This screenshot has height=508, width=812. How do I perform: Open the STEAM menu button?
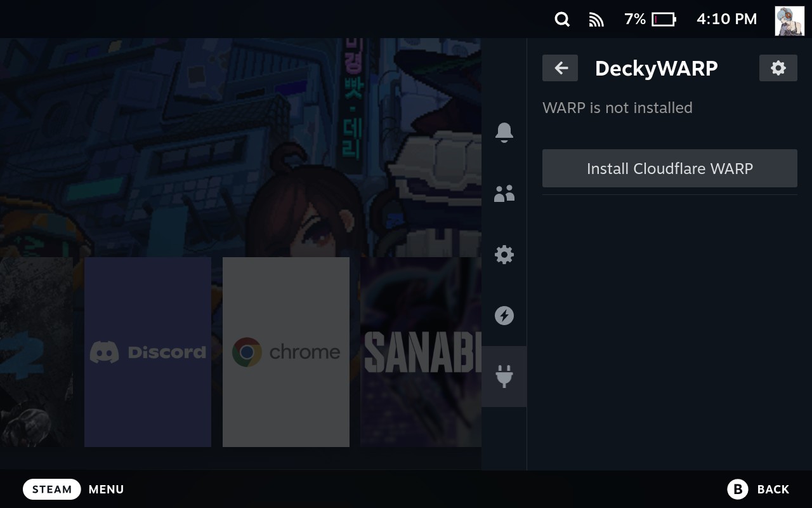pos(52,490)
